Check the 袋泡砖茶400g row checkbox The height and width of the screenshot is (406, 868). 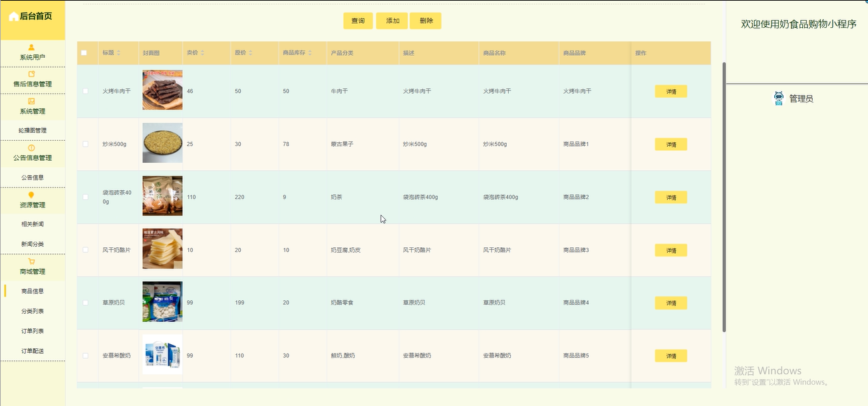85,197
